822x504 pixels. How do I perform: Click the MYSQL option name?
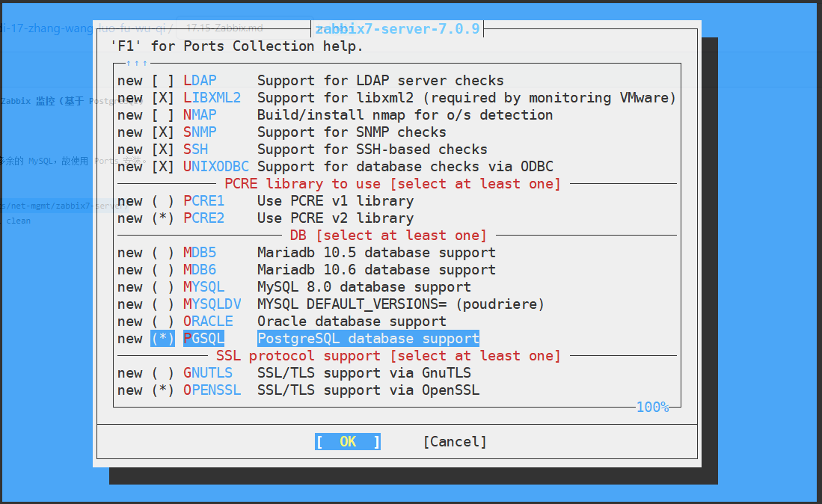tap(204, 288)
